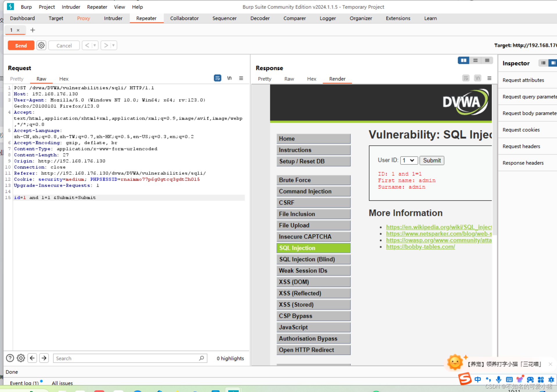The width and height of the screenshot is (557, 392).
Task: Switch to top-bottom request/response layout
Action: coord(475,60)
